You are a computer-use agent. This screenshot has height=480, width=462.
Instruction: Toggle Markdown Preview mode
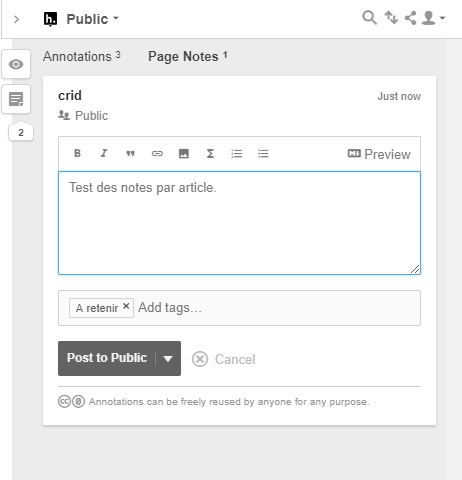pos(379,154)
